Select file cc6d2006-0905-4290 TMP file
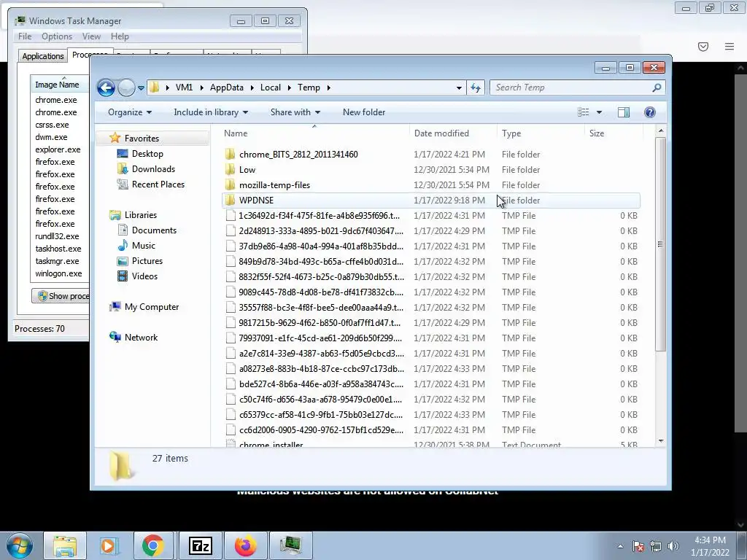The height and width of the screenshot is (560, 747). 430,430
